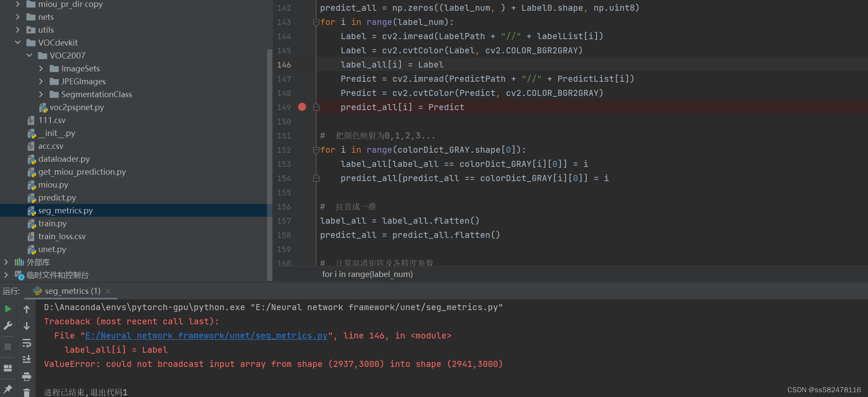Click the scroll-to-end console icon
The width and height of the screenshot is (868, 397).
click(x=27, y=359)
